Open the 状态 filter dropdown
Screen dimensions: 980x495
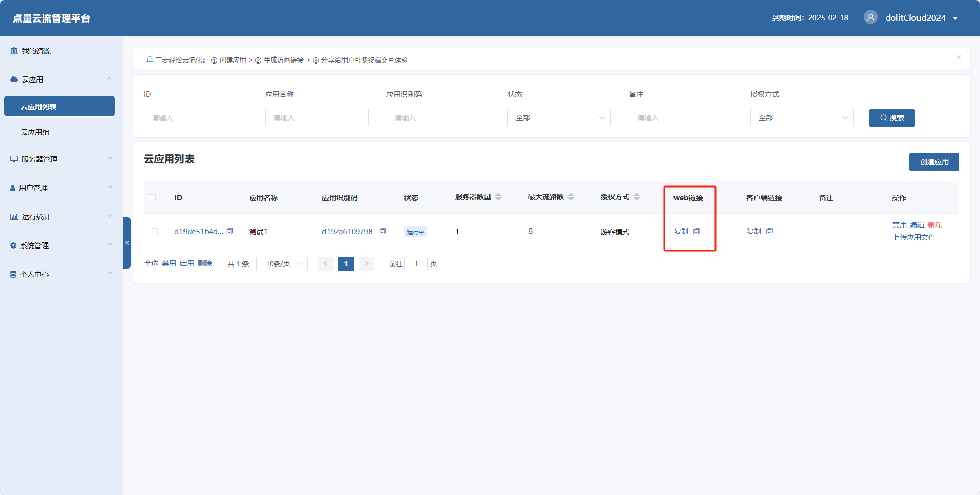(559, 118)
